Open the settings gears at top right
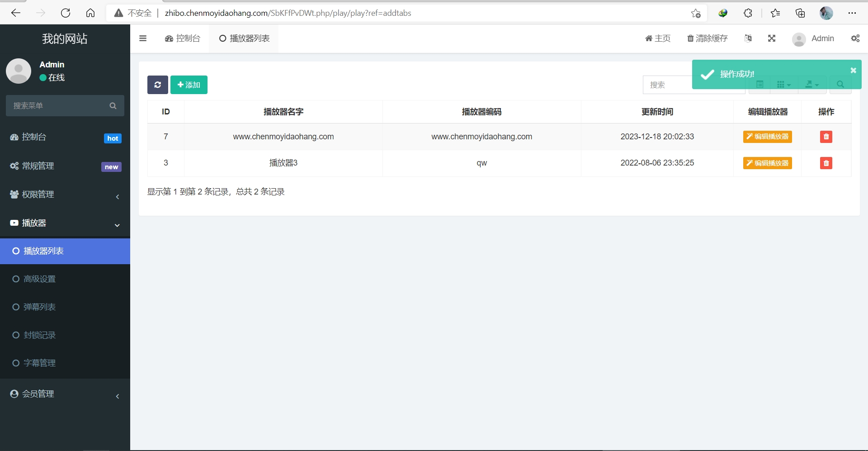 [x=855, y=38]
